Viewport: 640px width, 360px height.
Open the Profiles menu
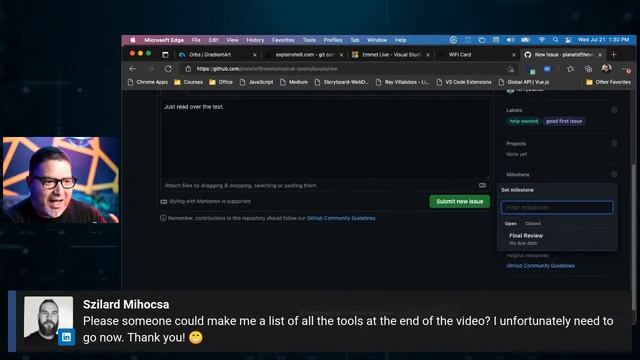(333, 40)
